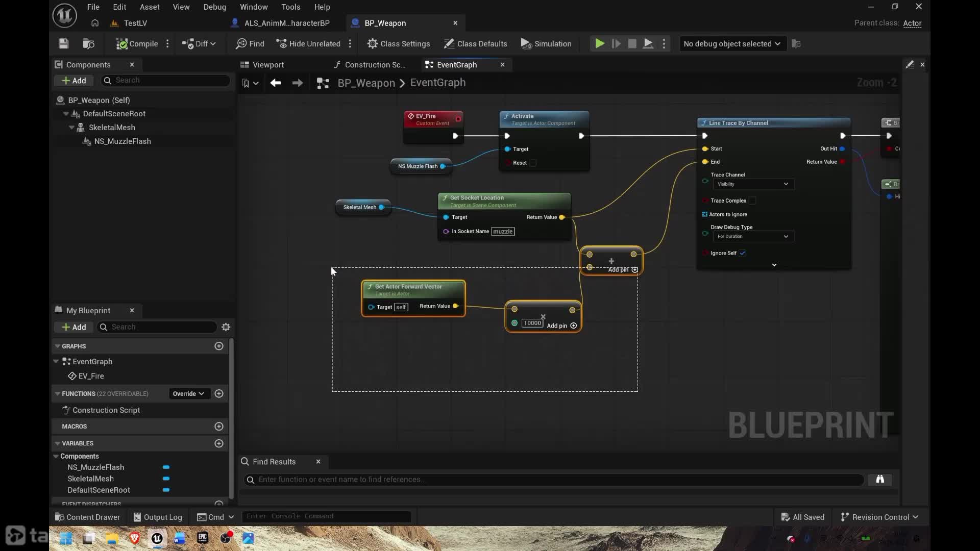980x551 pixels.
Task: Click the green Play button
Action: [x=600, y=44]
